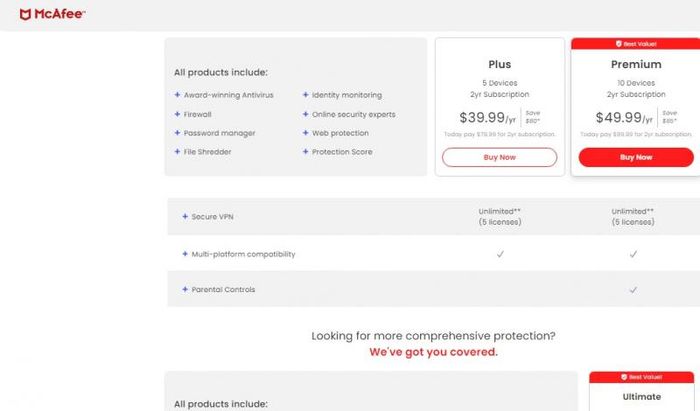Expand Parental Controls plus icon
Screen dimensions: 700x411
tap(185, 289)
